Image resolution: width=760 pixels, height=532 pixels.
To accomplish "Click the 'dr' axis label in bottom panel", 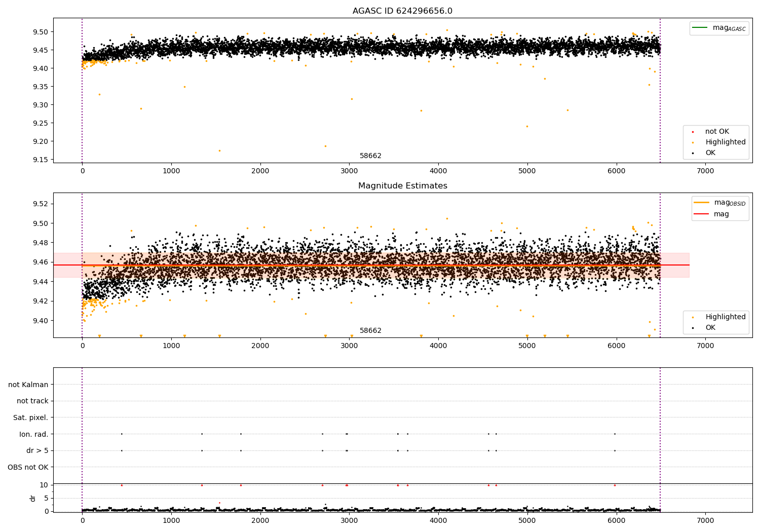I will [33, 498].
